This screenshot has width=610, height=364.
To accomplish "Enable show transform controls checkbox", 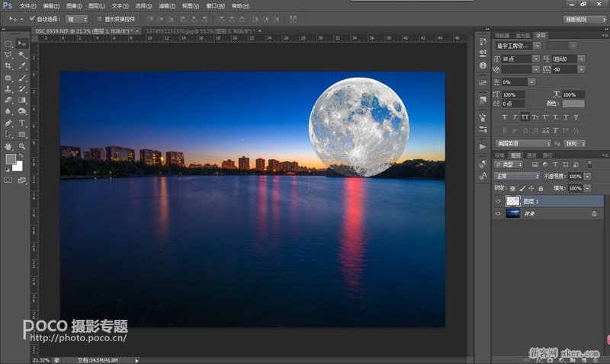I will click(99, 18).
